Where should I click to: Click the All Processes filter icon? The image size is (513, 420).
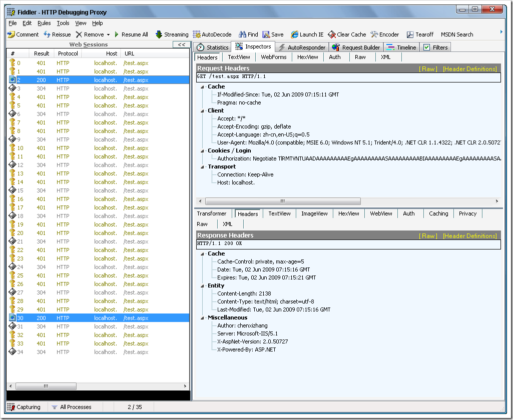[55, 407]
